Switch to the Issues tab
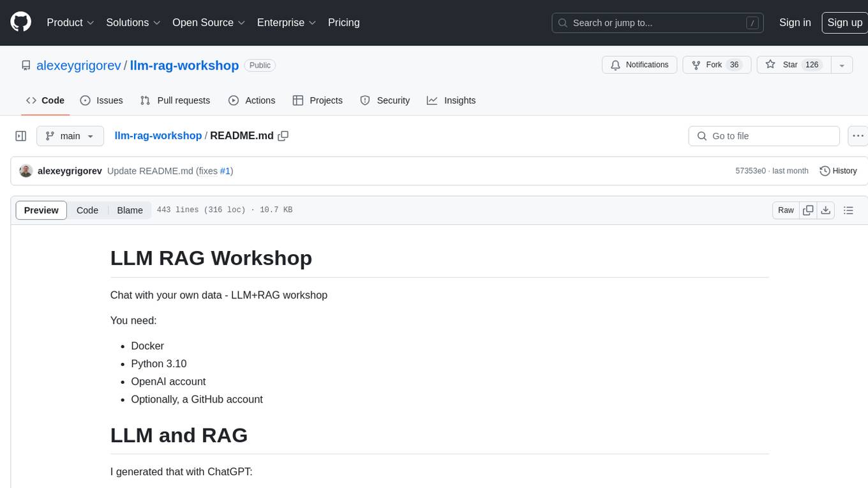Screen dimensions: 868x488 pos(101,100)
